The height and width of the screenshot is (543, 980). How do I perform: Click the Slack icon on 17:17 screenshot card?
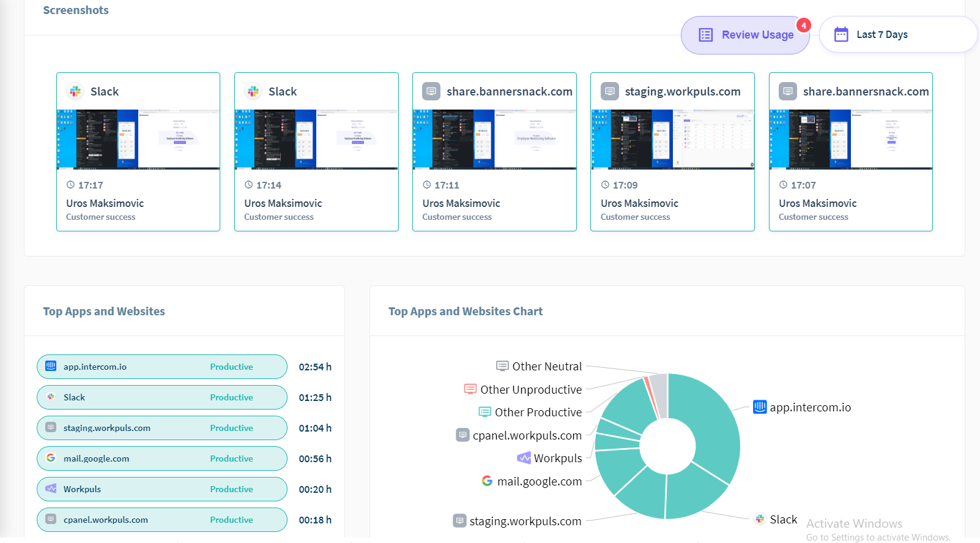click(x=75, y=91)
